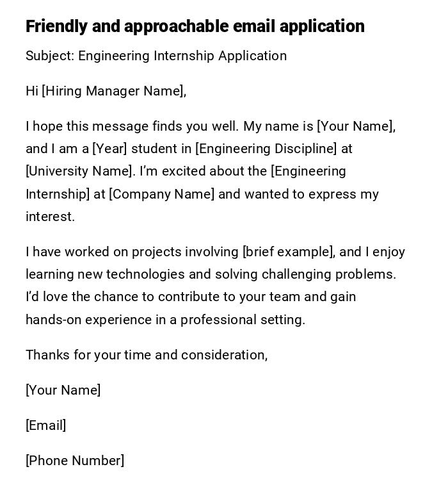This screenshot has width=448, height=501.
Task: Click the Subject line text
Action: pos(156,56)
